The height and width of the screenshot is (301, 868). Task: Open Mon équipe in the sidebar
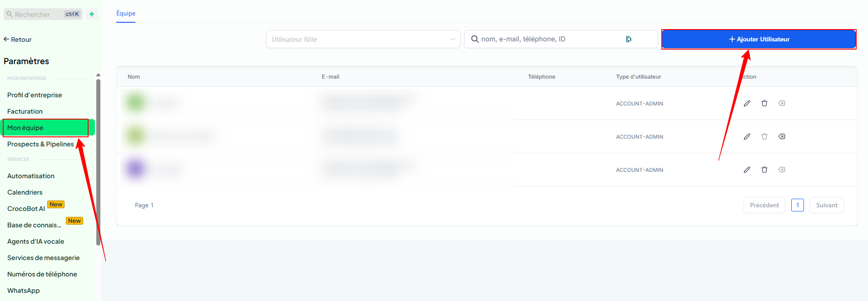[x=25, y=128]
